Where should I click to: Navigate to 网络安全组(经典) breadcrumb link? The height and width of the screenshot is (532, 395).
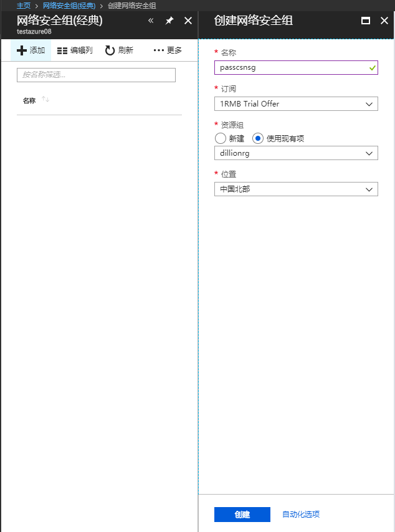point(69,6)
